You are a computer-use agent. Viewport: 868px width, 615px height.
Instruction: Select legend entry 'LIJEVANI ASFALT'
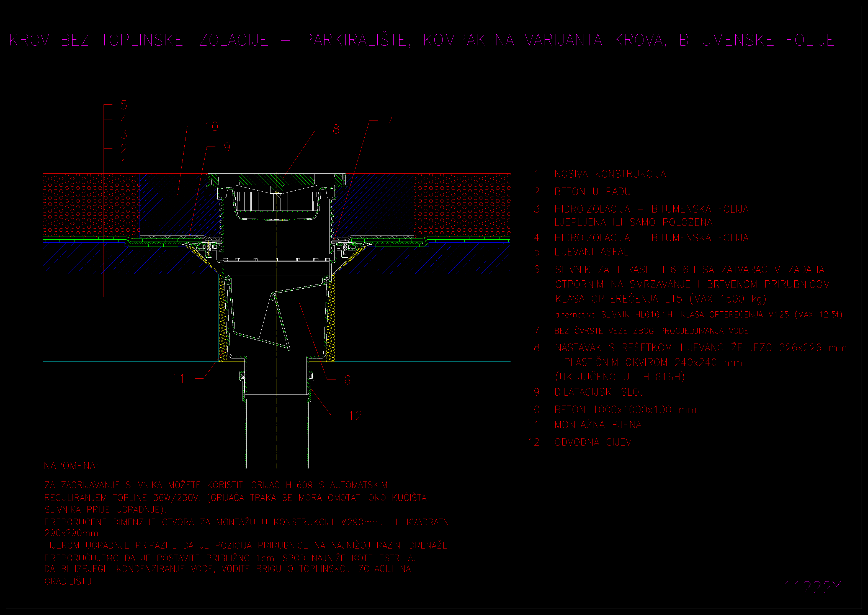coord(594,252)
